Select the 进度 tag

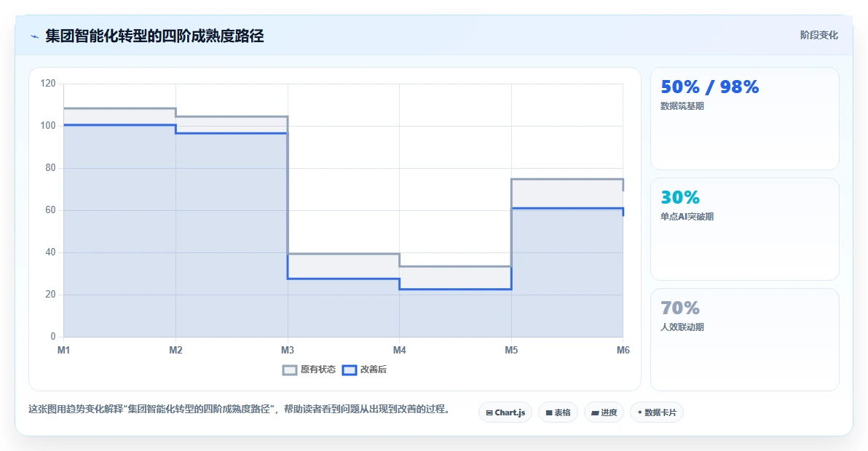pos(604,412)
